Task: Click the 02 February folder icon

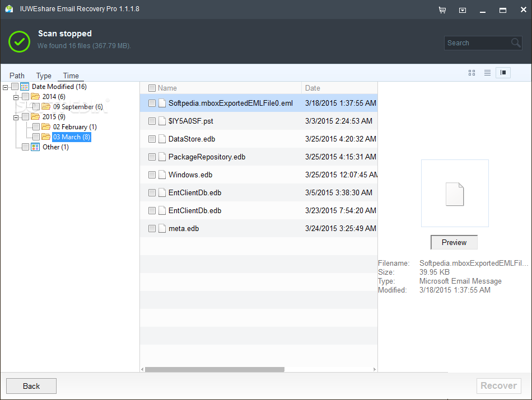Action: (46, 127)
